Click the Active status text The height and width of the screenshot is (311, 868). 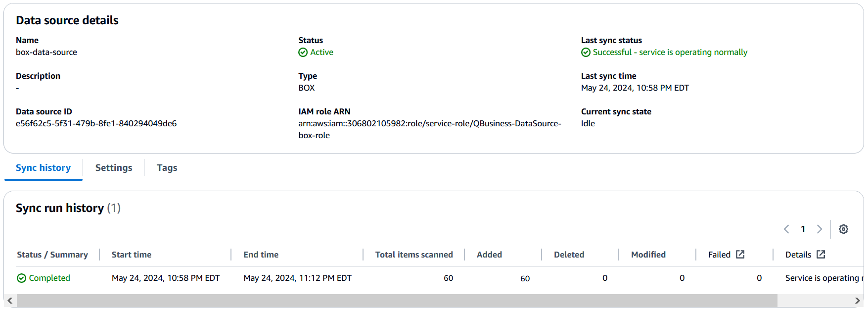[x=321, y=52]
